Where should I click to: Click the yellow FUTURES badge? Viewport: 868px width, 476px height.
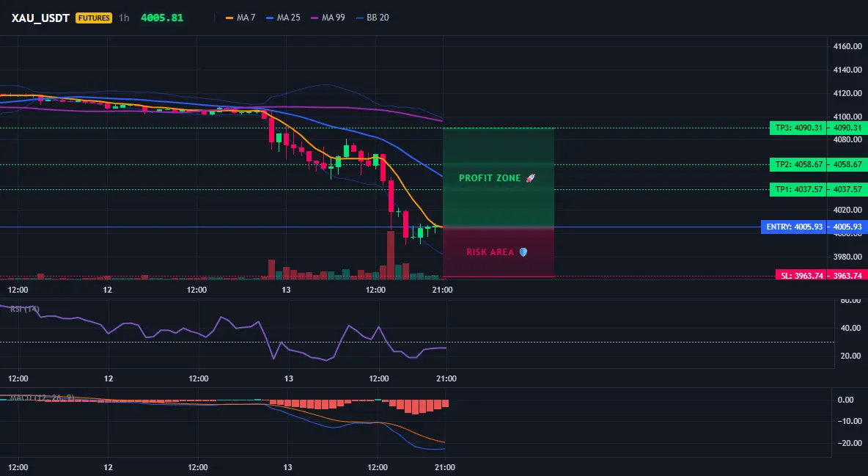(94, 18)
